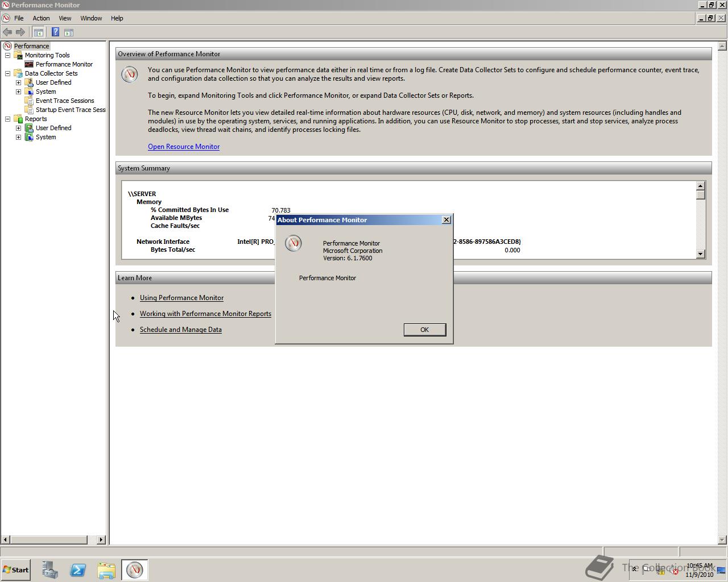Click User Defined icon under Reports
Screen dimensions: 728x582
29,128
